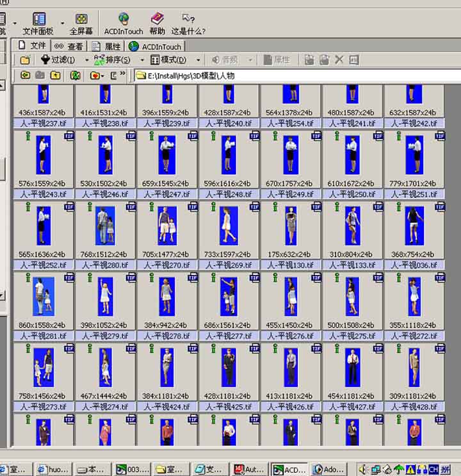The width and height of the screenshot is (461, 476).
Task: Click the 全屏幕 (Full screen) icon
Action: [x=81, y=19]
